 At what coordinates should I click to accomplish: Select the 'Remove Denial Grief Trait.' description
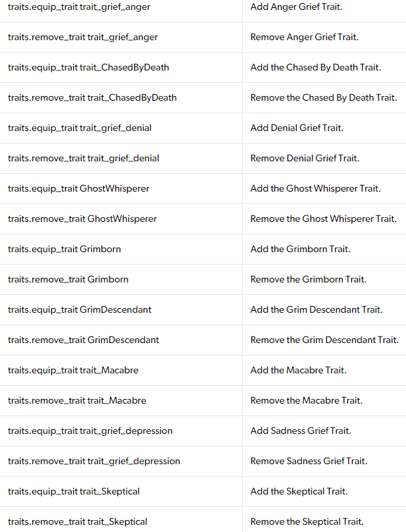point(305,159)
